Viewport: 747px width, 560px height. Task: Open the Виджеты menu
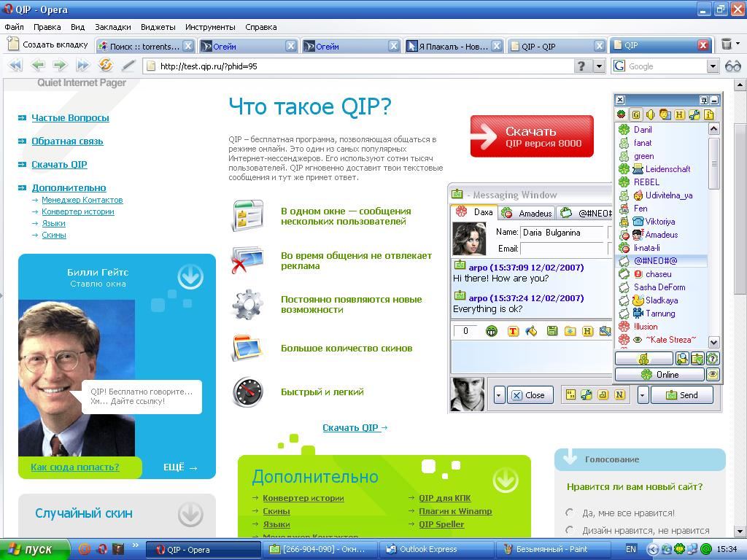coord(158,27)
